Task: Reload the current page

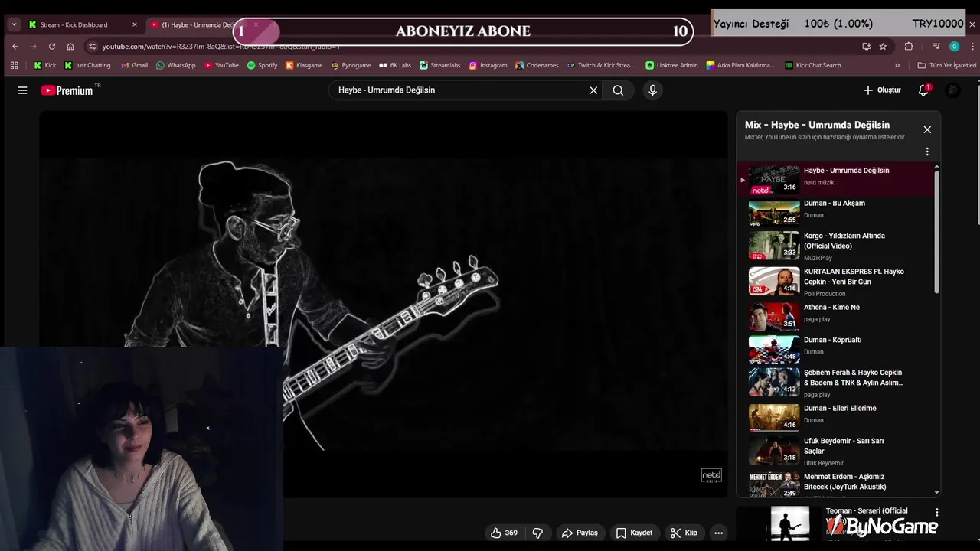Action: pyautogui.click(x=51, y=46)
